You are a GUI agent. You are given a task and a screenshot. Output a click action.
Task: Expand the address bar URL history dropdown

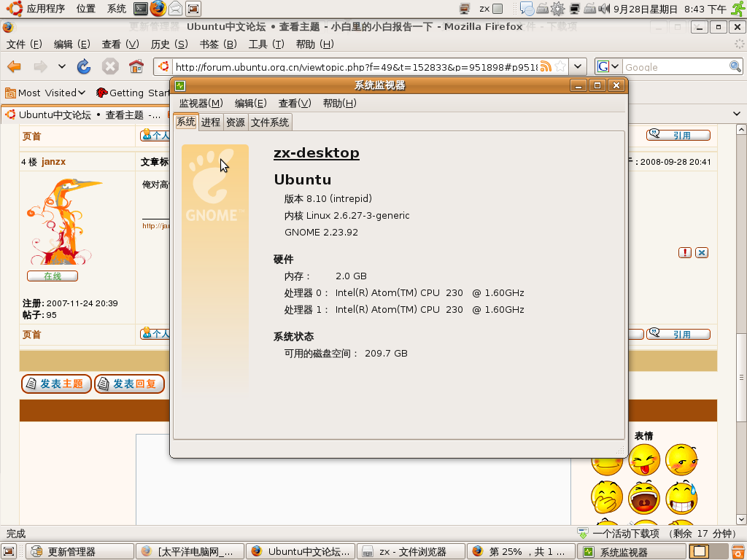[578, 66]
